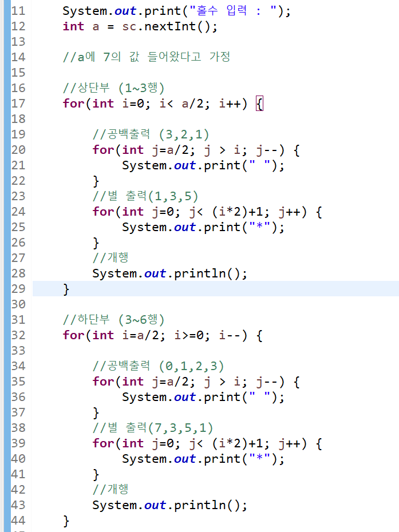Click the closing brace on line 44

coord(66,521)
